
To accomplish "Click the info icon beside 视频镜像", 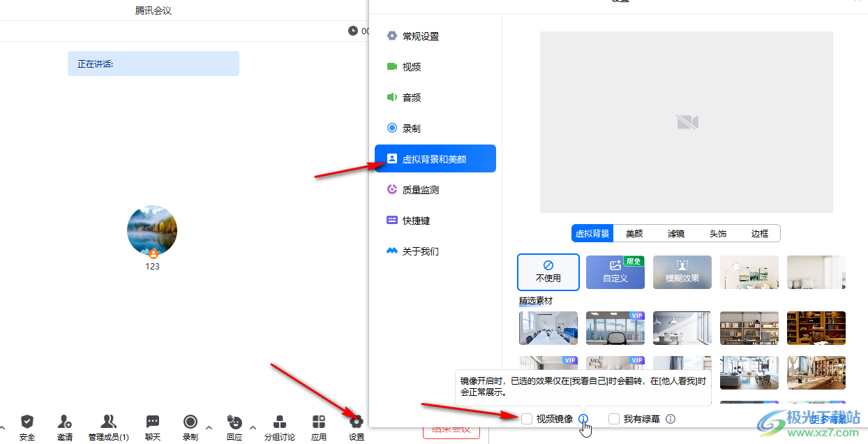I will click(583, 419).
